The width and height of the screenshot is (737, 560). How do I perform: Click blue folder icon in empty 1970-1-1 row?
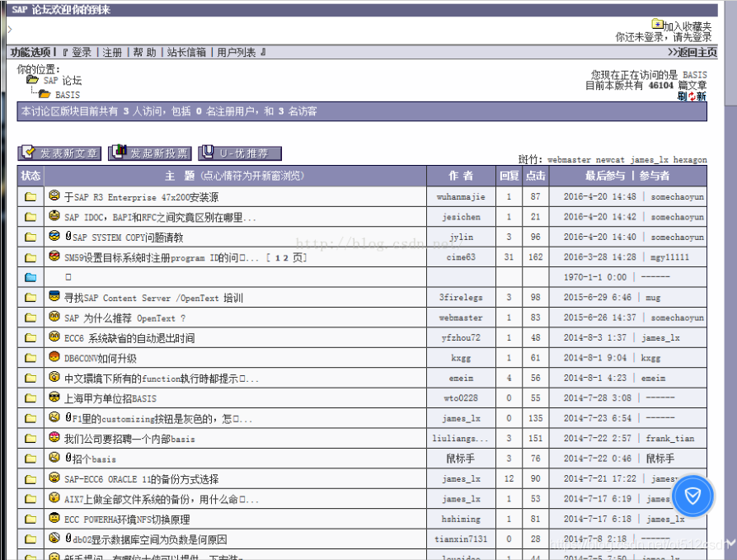31,277
